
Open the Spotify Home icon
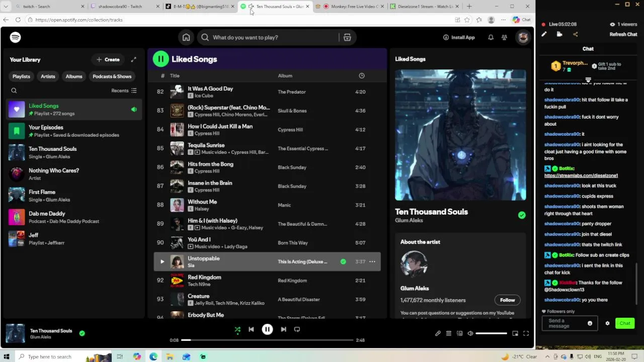186,37
